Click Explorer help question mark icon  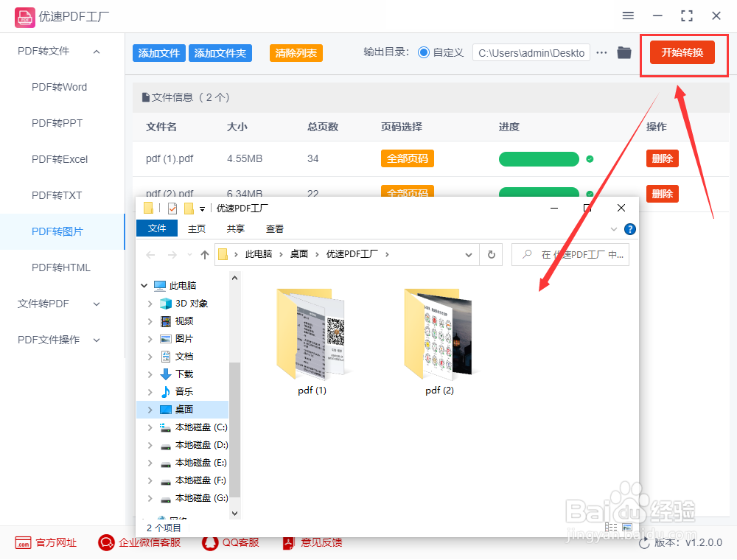tap(630, 229)
